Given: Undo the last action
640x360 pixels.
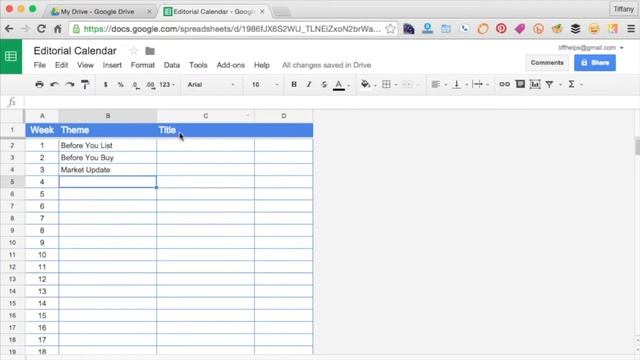Looking at the screenshot, I should tap(54, 84).
